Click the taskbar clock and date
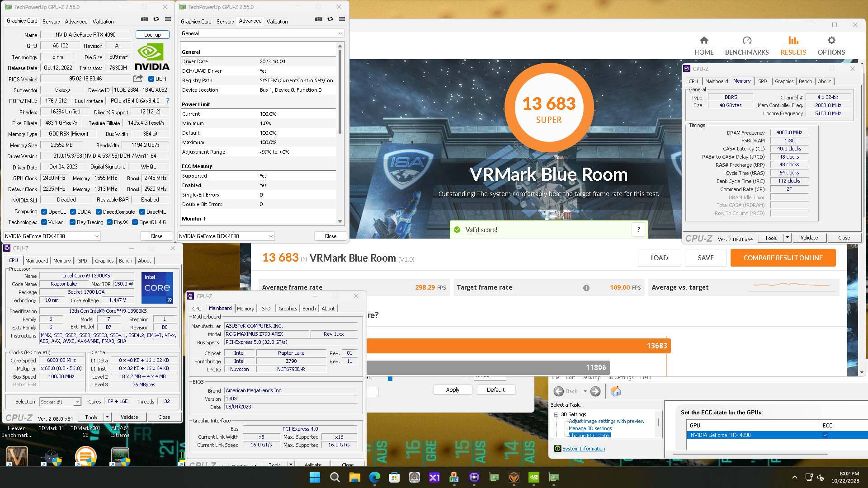 click(845, 477)
